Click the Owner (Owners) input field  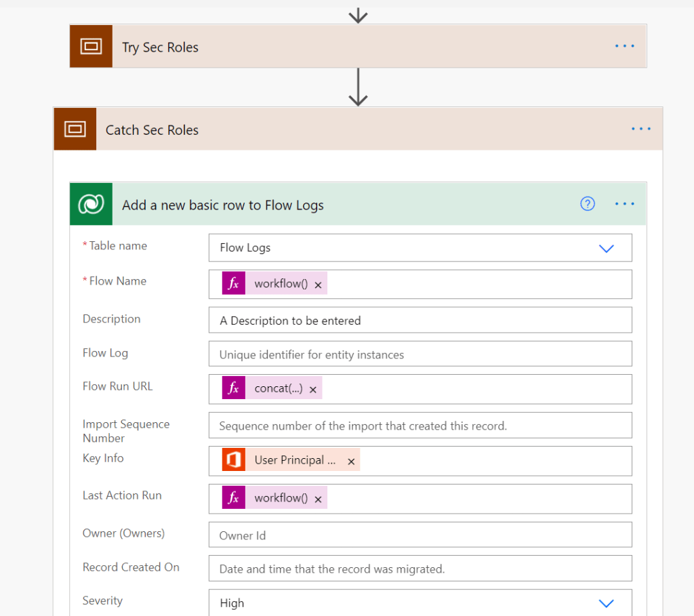(x=420, y=535)
